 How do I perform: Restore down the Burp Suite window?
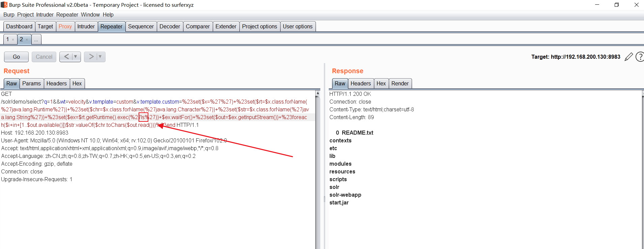(617, 5)
